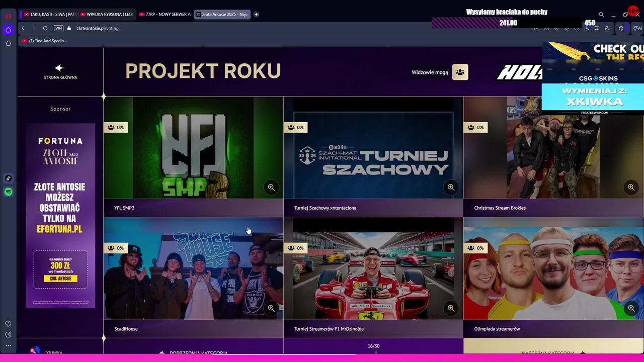View site security padlock info

(69, 28)
